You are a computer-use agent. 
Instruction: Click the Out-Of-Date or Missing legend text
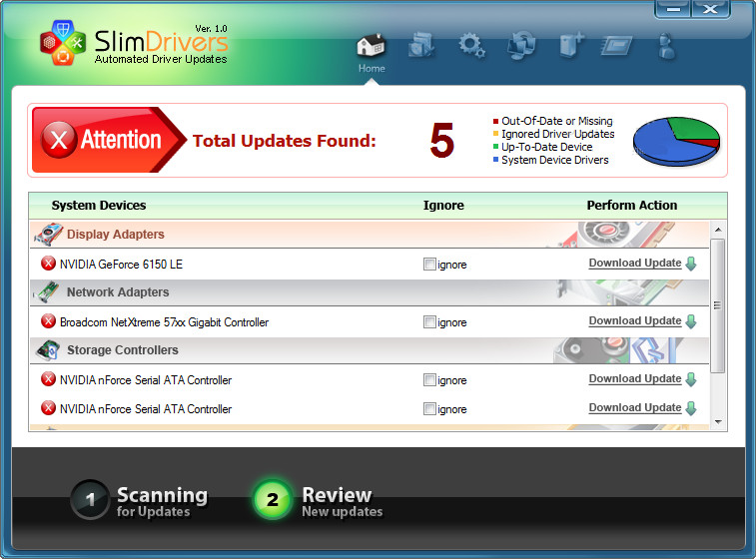click(x=557, y=121)
